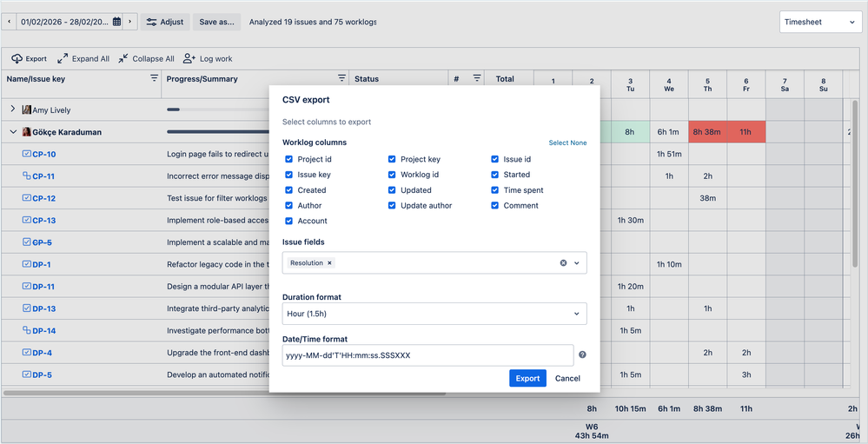Screen dimensions: 868x444
Task: Open issue link CP-10
Action: (x=43, y=155)
